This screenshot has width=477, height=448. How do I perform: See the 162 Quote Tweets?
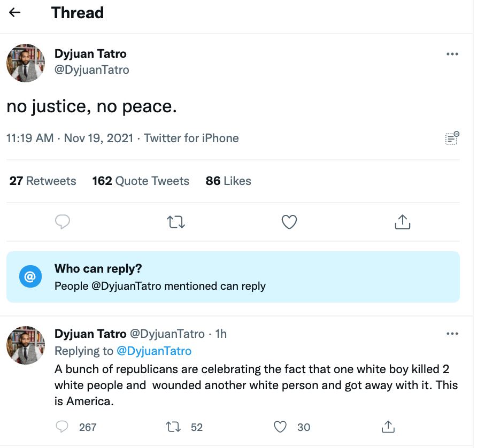point(141,181)
